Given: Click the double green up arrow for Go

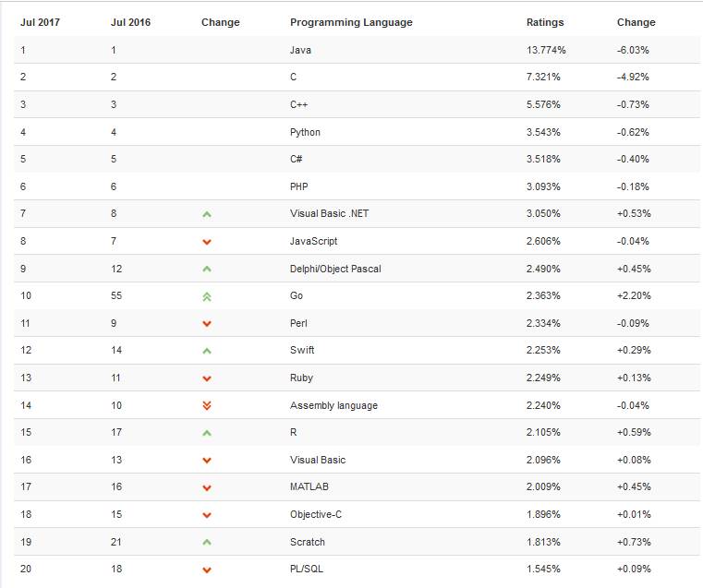Looking at the screenshot, I should [x=207, y=296].
